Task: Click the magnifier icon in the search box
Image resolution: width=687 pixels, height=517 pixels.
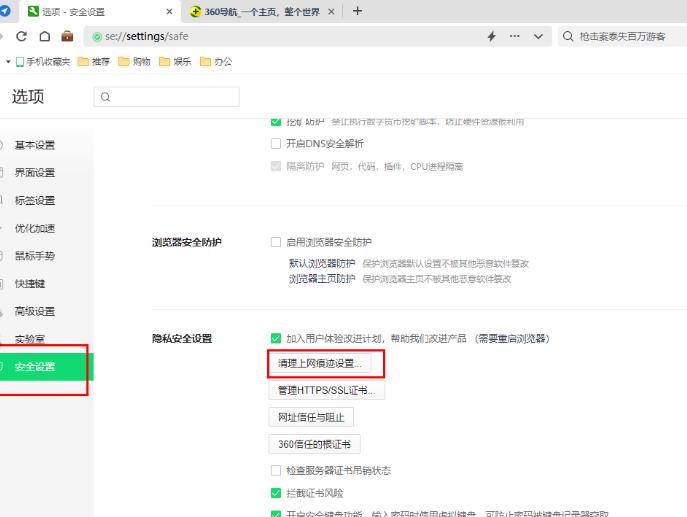Action: [568, 36]
